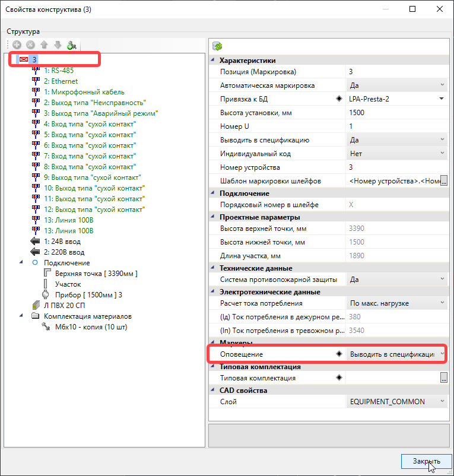Click the move up arrow icon

pos(44,45)
